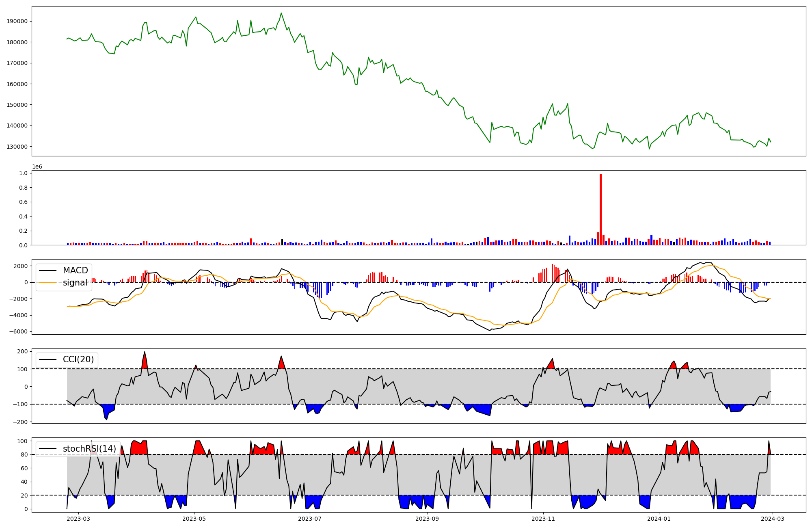Click the 130000 price axis tick label
The width and height of the screenshot is (812, 528).
(17, 147)
